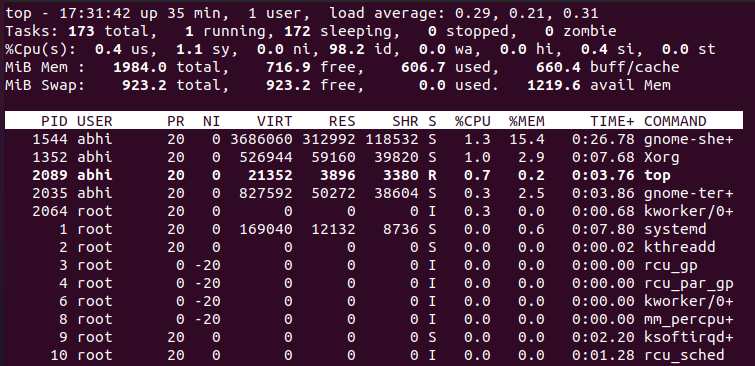Click the 606.7 used memory value
The height and width of the screenshot is (366, 755).
[x=423, y=67]
